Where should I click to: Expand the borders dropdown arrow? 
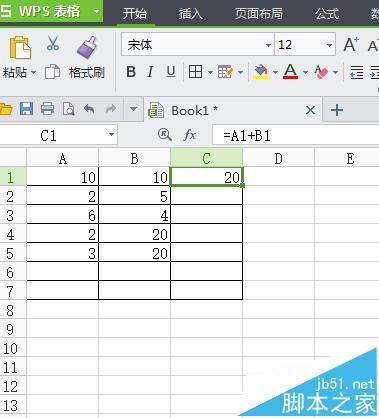[210, 72]
